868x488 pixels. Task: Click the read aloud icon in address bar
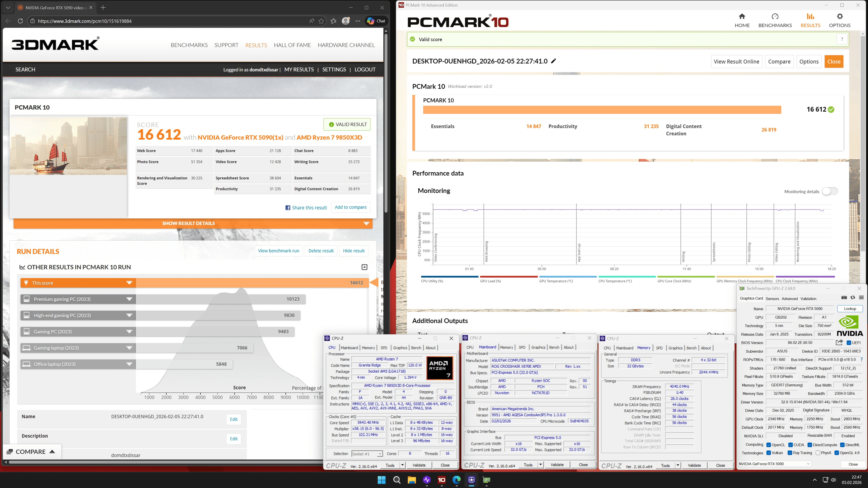[x=312, y=21]
